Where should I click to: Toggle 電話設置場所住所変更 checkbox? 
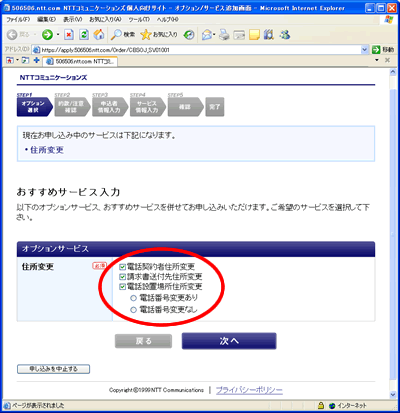point(122,287)
